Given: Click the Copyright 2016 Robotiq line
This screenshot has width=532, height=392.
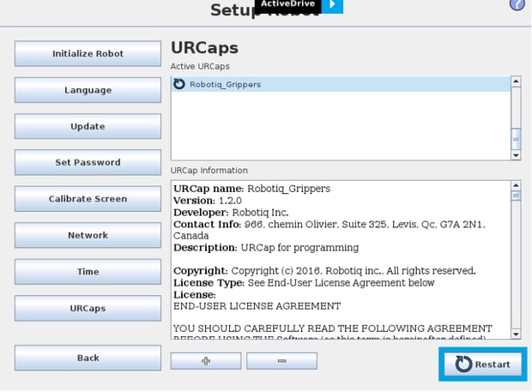Looking at the screenshot, I should (x=324, y=271).
